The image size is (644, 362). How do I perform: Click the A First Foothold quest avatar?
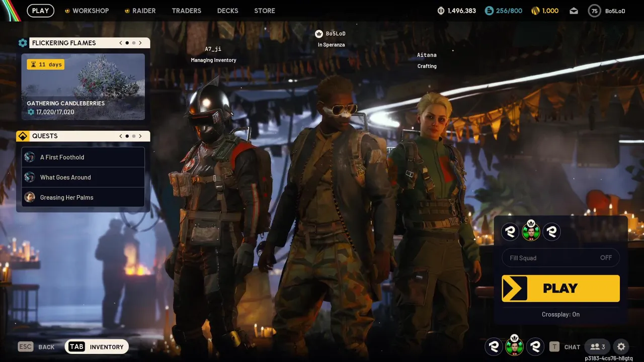click(x=30, y=157)
